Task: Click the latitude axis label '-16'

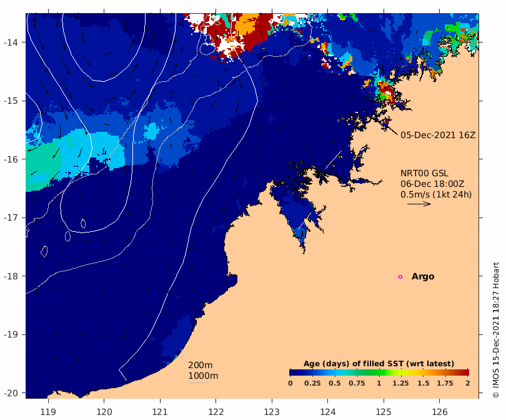Action: [11, 159]
